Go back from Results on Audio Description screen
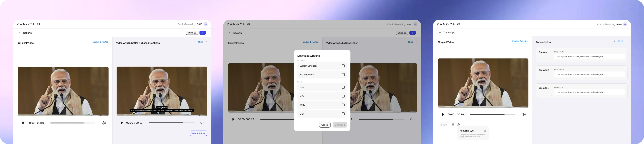Image resolution: width=644 pixels, height=144 pixels. coord(230,33)
